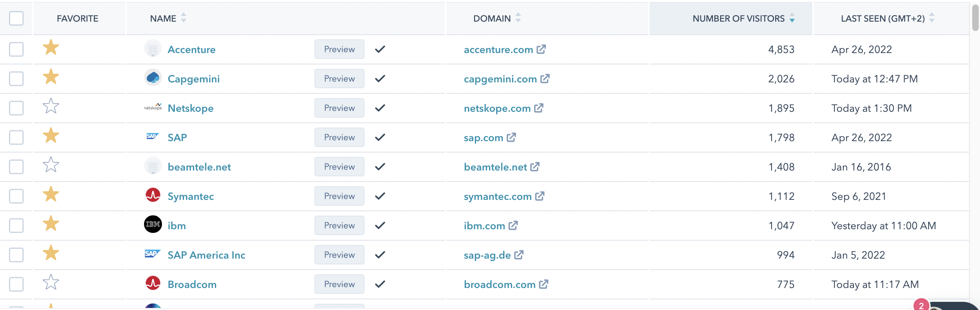Viewport: 980px width, 310px height.
Task: Click the checkmark in the ibm row
Action: click(380, 226)
